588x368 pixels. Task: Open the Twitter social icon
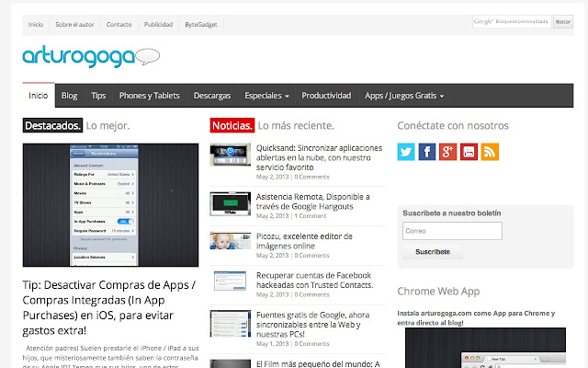(x=406, y=152)
